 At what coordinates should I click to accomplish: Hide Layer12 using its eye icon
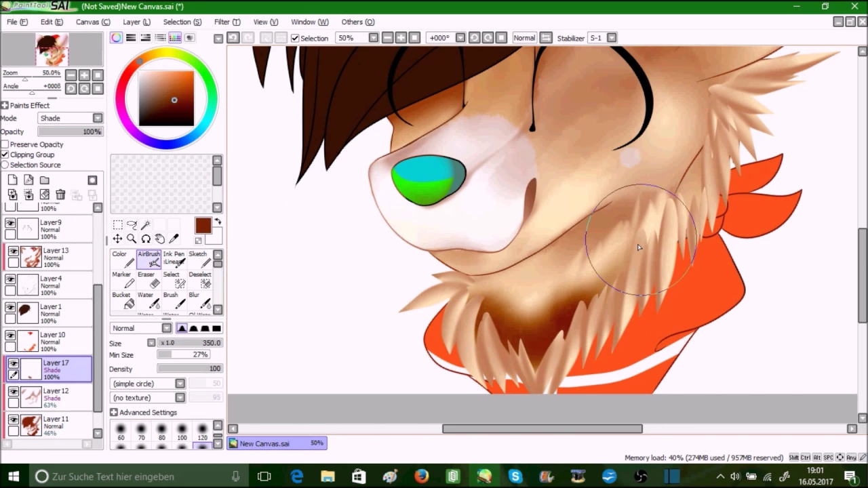(13, 391)
